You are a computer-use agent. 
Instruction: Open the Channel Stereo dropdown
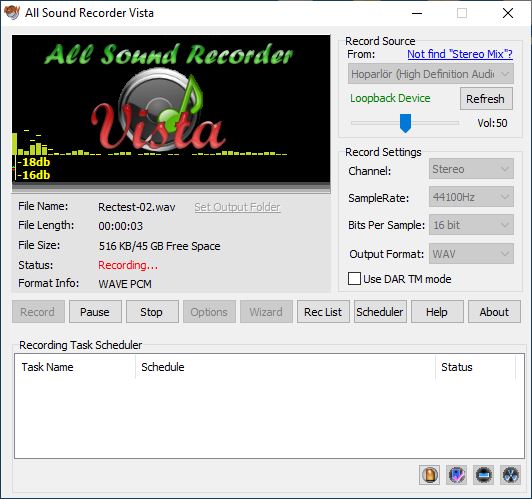coord(471,169)
